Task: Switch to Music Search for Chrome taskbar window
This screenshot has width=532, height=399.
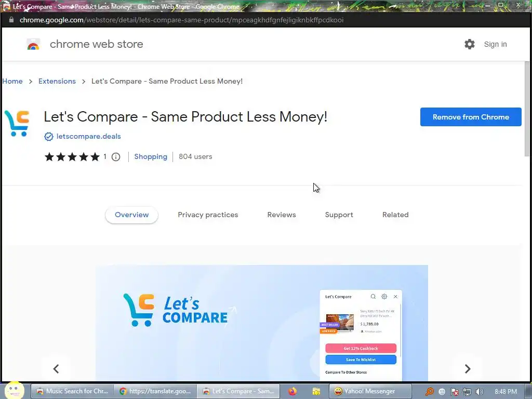Action: pos(72,391)
